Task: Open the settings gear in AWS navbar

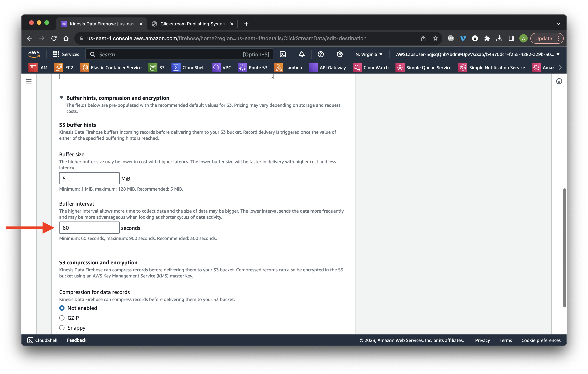Action: tap(340, 54)
